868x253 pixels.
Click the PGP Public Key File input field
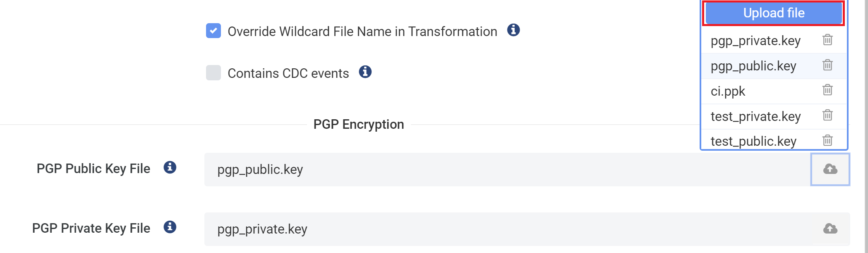(x=455, y=169)
